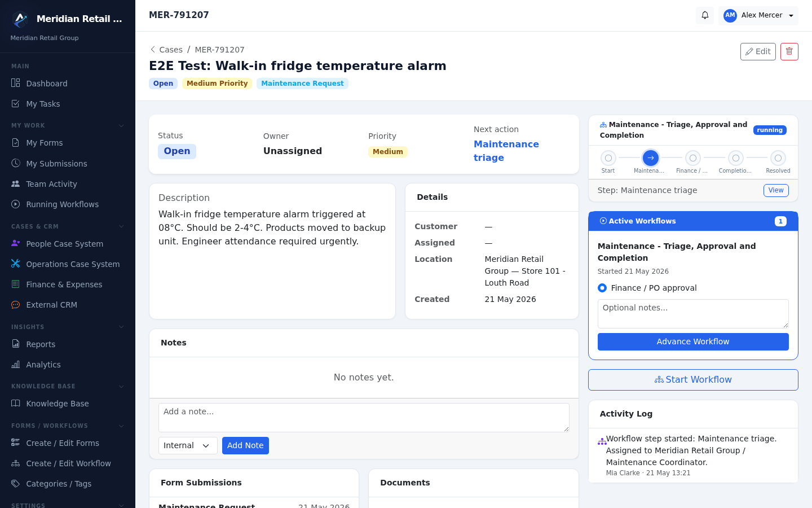Open the Internal note visibility dropdown
This screenshot has width=812, height=508.
[x=188, y=445]
